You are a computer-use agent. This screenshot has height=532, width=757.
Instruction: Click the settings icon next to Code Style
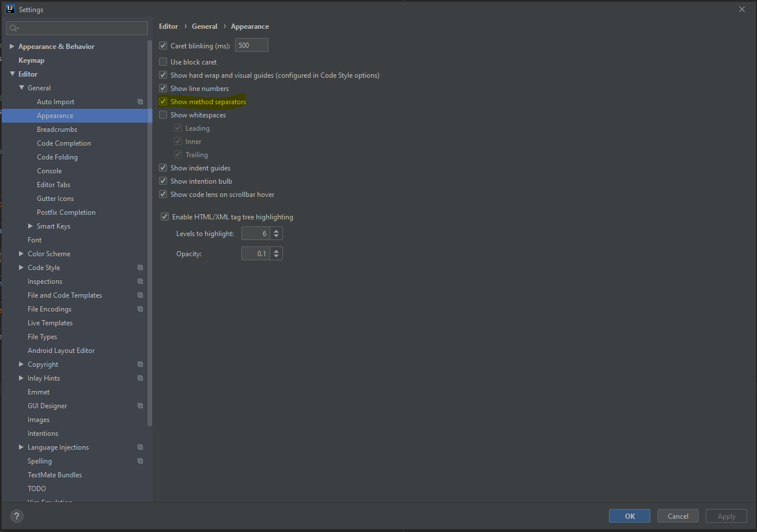point(140,267)
